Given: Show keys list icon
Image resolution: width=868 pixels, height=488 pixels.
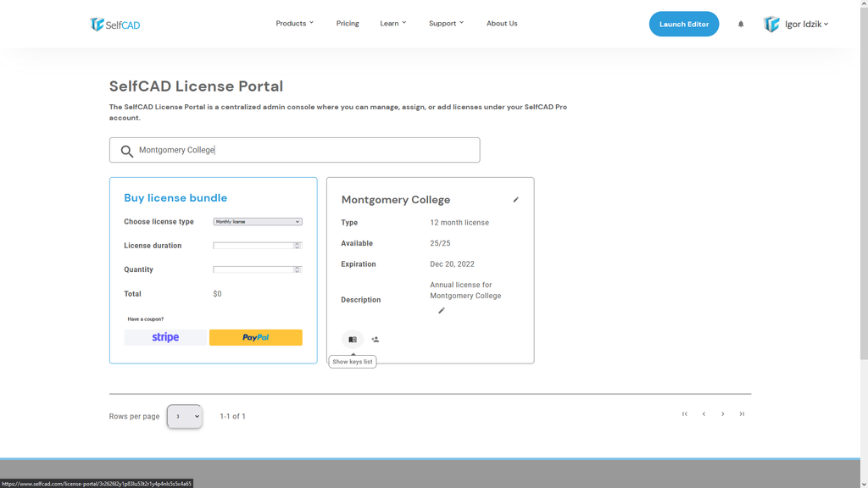Looking at the screenshot, I should (x=353, y=339).
